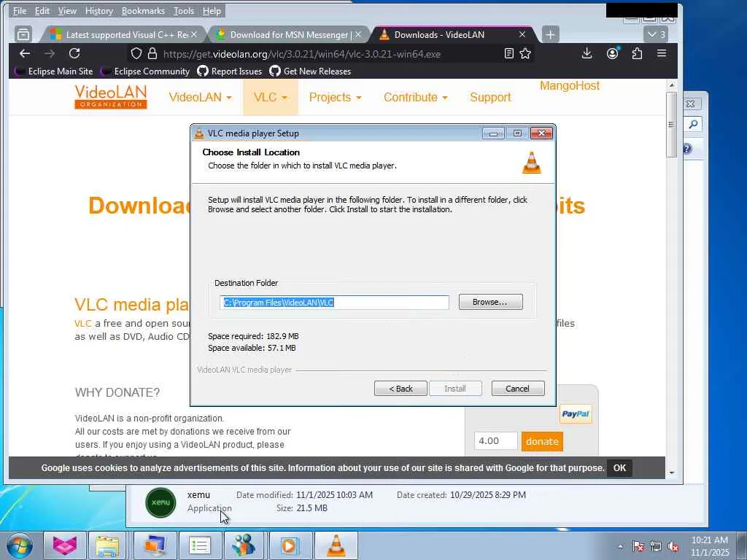Viewport: 747px width, 560px height.
Task: Open the two-people Messenger taskbar icon
Action: [x=244, y=545]
